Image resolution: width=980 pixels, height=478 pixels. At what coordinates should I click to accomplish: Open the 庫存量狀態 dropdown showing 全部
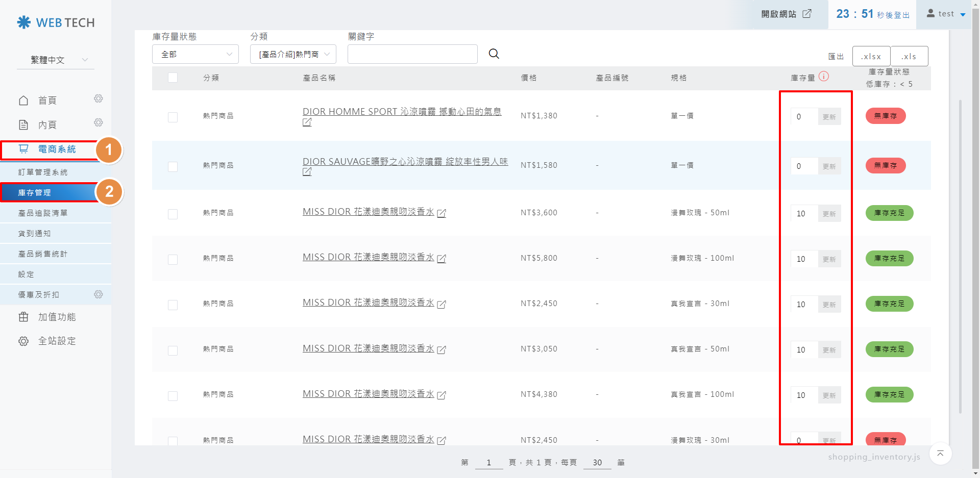tap(195, 54)
